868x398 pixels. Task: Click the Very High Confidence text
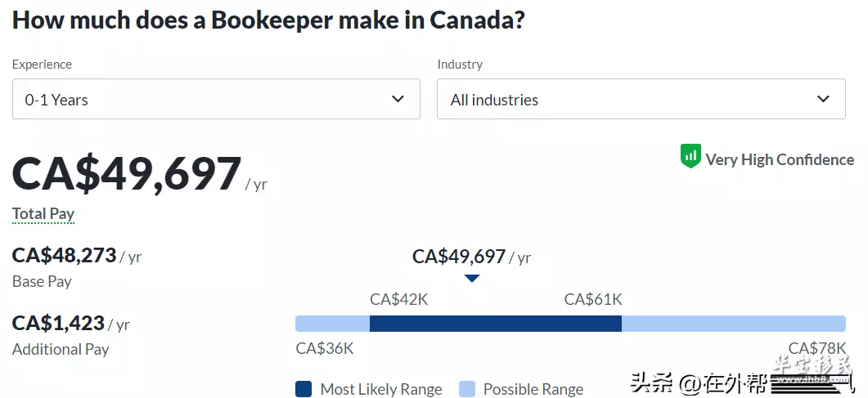tap(780, 159)
